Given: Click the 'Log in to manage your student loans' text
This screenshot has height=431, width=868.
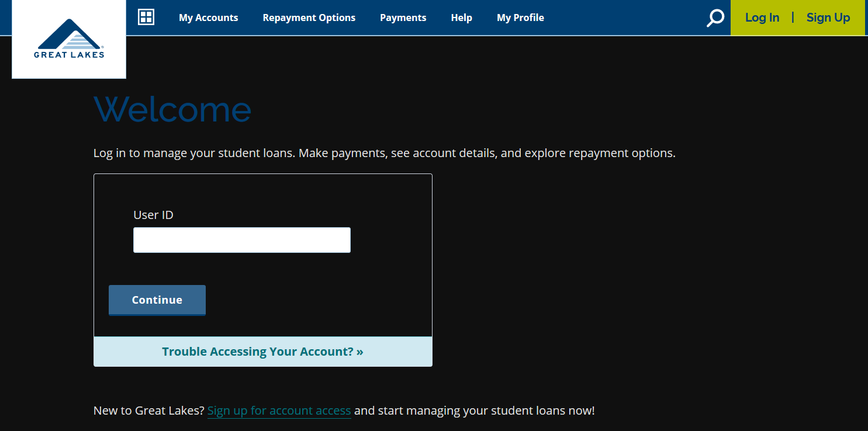Looking at the screenshot, I should tap(385, 154).
